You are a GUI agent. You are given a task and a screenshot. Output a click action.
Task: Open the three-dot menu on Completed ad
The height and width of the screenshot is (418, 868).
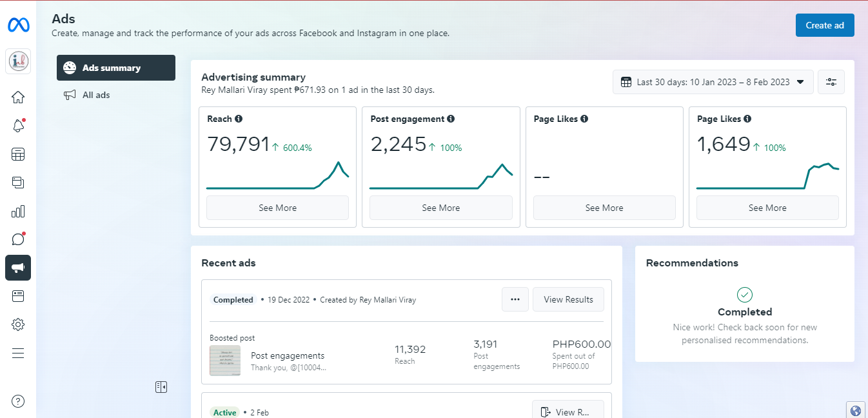coord(515,299)
